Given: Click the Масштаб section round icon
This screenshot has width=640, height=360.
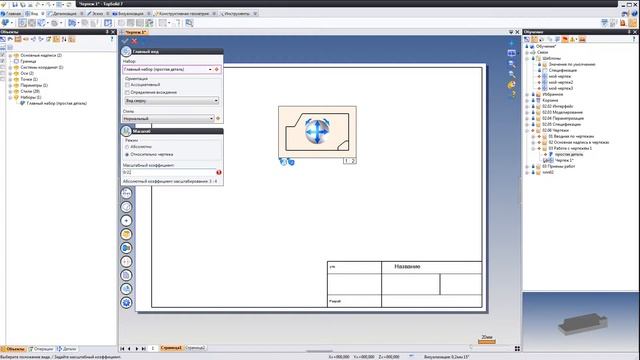Looking at the screenshot, I should [x=126, y=131].
